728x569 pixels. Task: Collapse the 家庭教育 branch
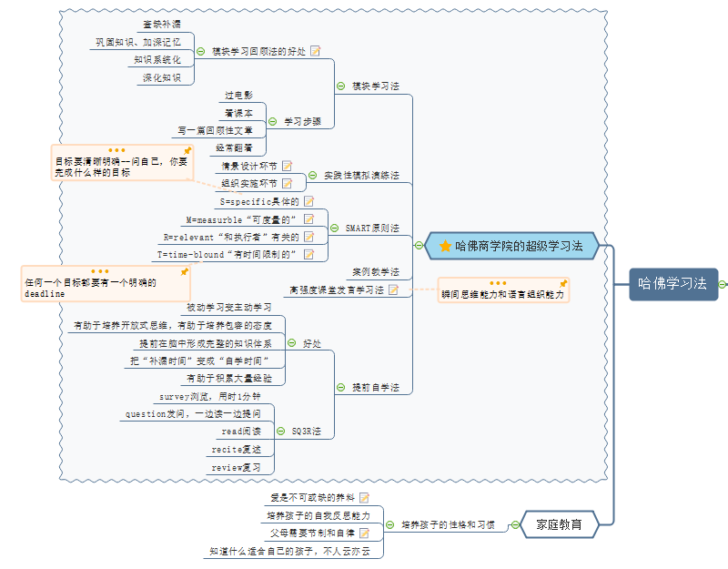click(515, 525)
